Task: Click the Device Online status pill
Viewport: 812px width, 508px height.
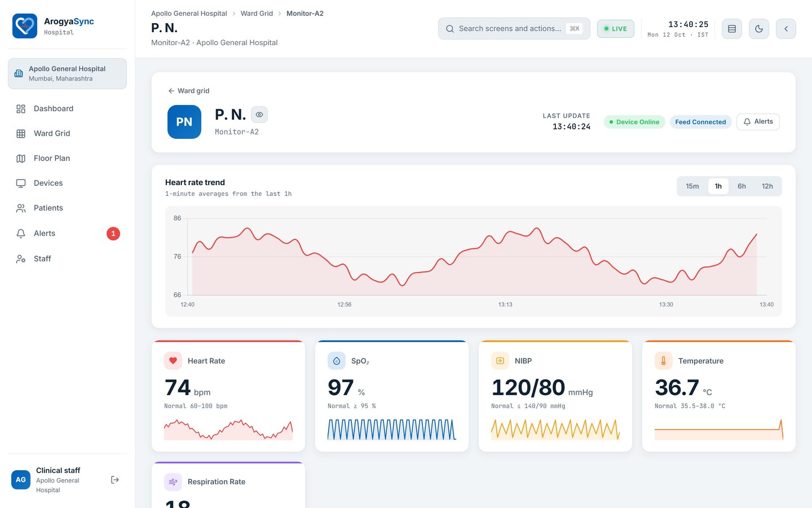Action: [x=634, y=122]
